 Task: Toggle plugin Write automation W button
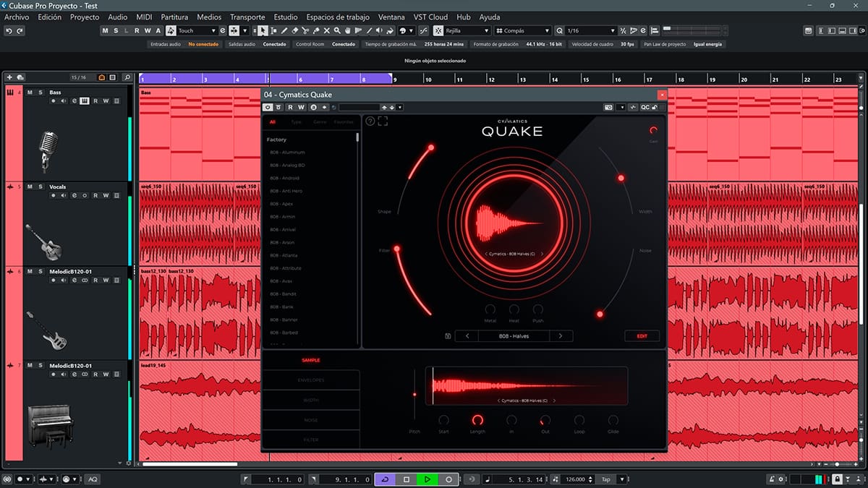[301, 108]
